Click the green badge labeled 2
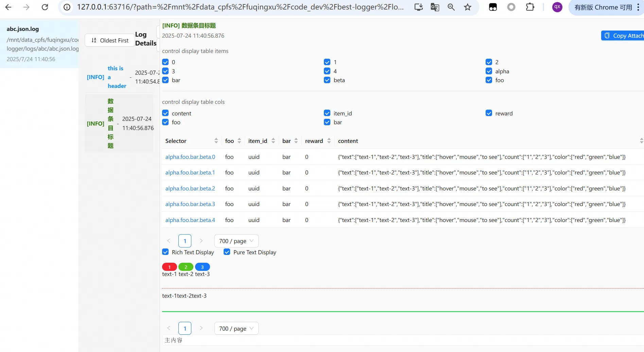Screen dimensions: 644x352 click(x=186, y=267)
